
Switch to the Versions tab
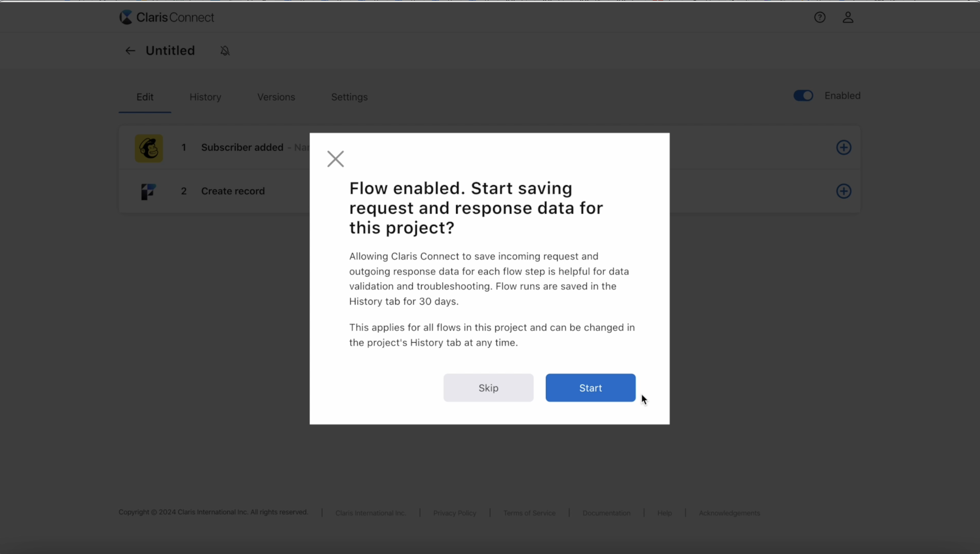276,97
